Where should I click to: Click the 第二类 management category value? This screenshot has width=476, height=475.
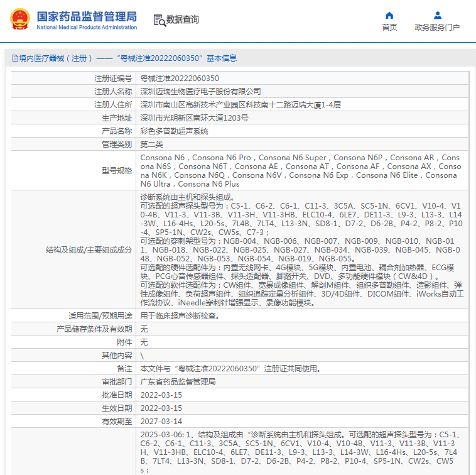coord(151,145)
